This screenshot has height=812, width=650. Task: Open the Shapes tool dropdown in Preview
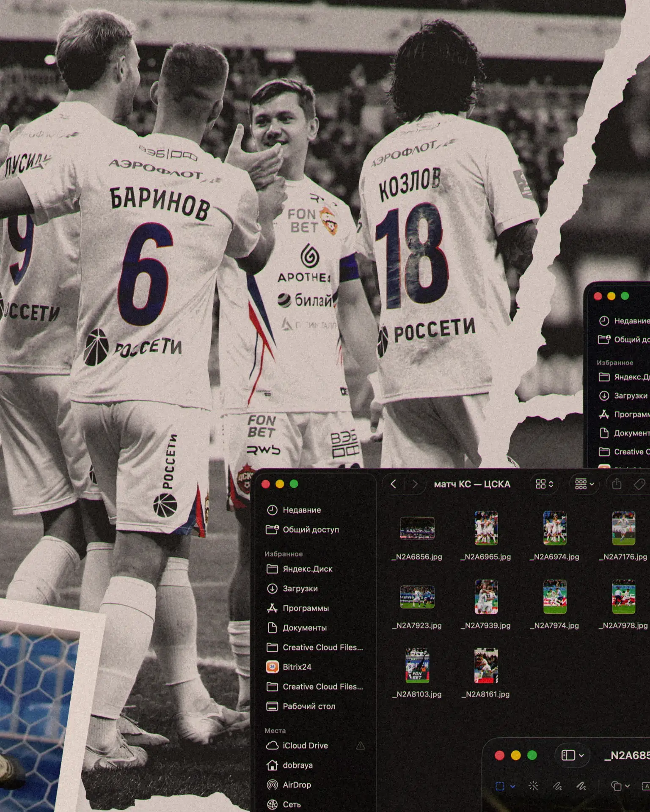pos(620,786)
